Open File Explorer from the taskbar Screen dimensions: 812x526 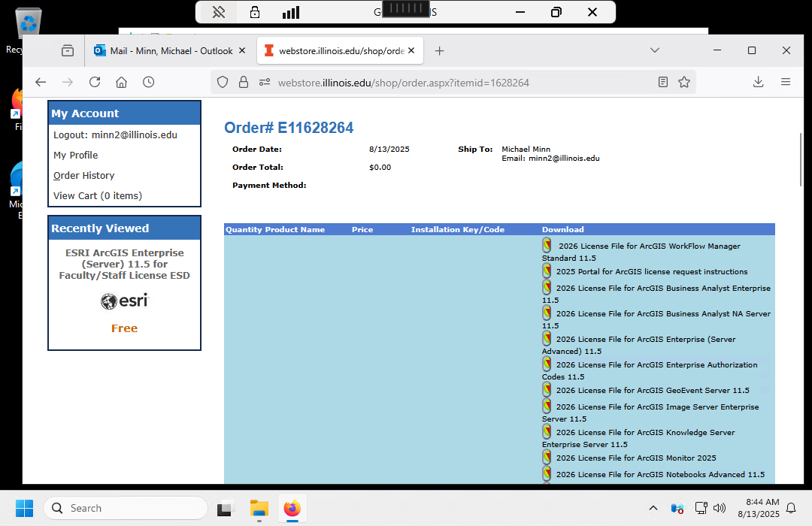tap(259, 509)
